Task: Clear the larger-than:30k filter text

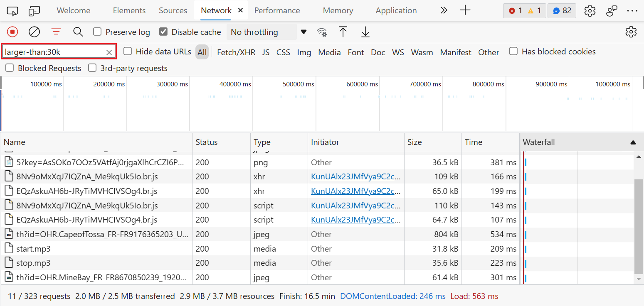Action: [x=109, y=52]
